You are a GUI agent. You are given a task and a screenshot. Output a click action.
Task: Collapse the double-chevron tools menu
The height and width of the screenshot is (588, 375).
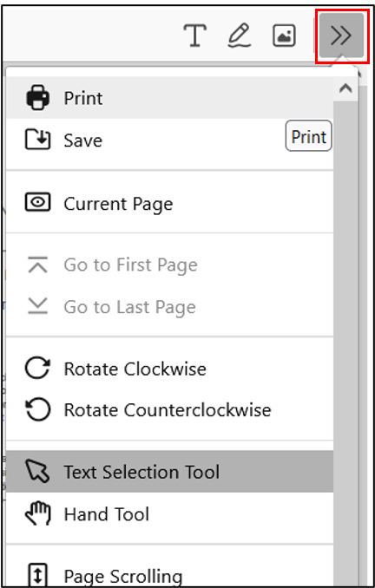[342, 36]
